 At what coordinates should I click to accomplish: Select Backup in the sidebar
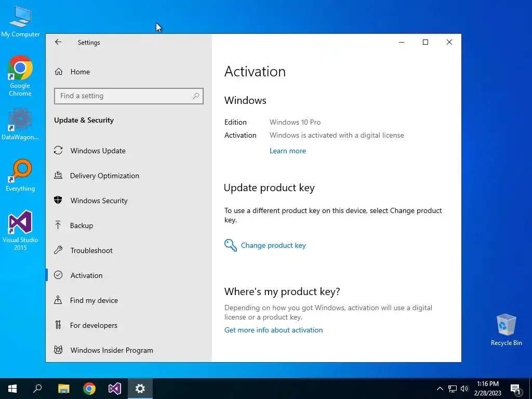pyautogui.click(x=129, y=225)
